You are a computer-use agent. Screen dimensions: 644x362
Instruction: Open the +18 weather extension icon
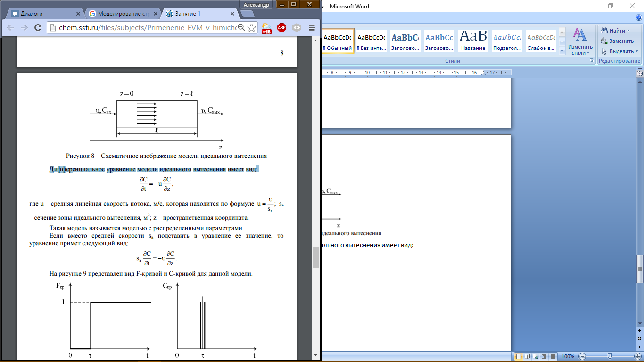point(266,28)
